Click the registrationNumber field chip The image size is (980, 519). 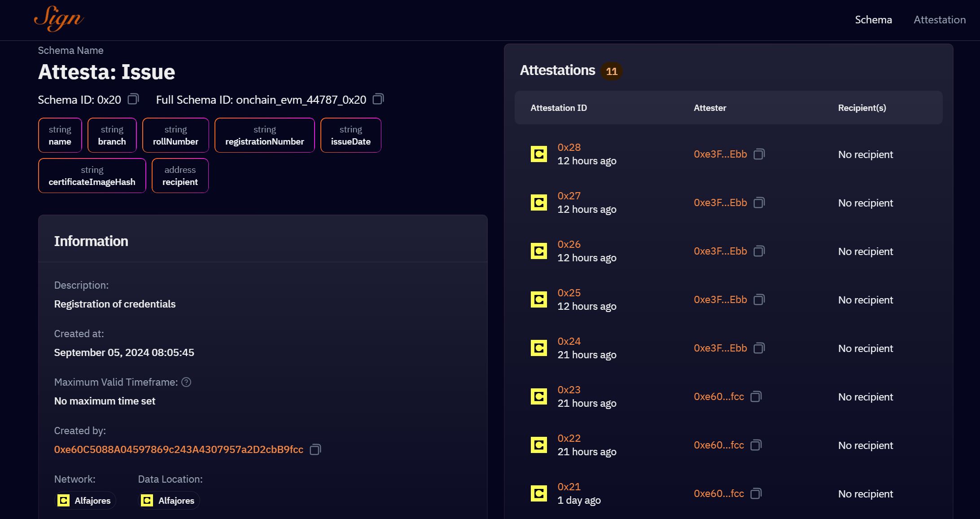point(265,135)
